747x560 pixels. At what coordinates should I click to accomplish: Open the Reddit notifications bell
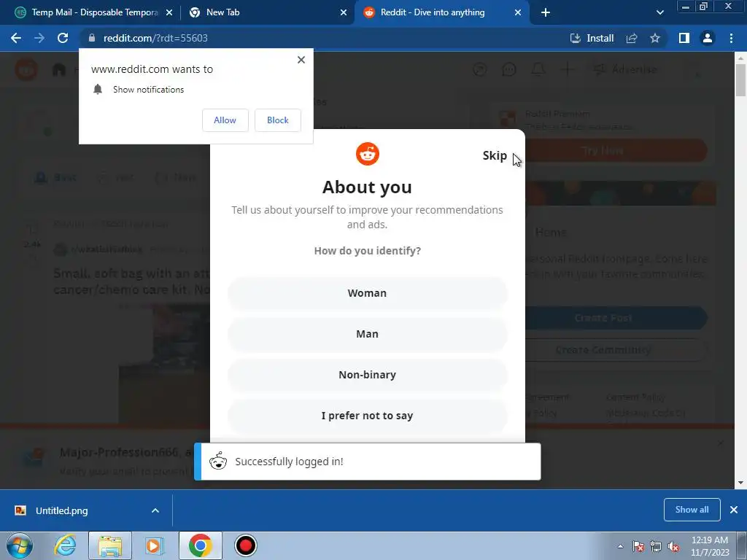click(x=538, y=70)
